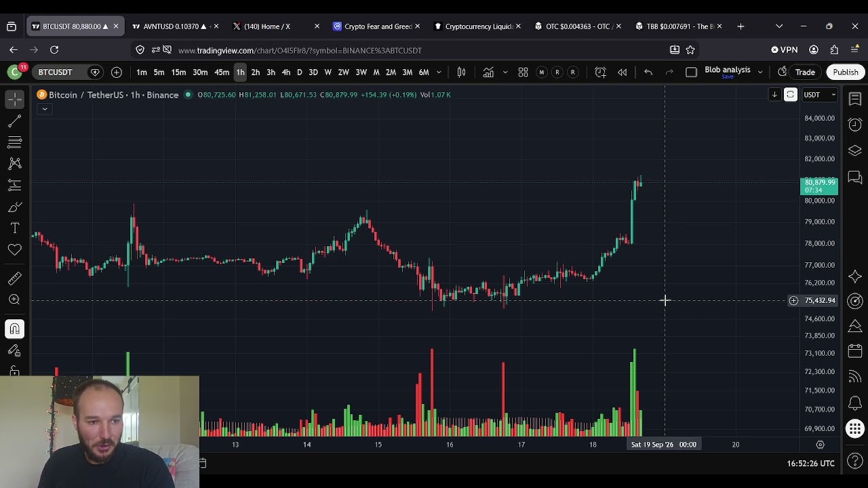The height and width of the screenshot is (488, 868).
Task: Switch to the 1m timeframe
Action: coord(142,72)
